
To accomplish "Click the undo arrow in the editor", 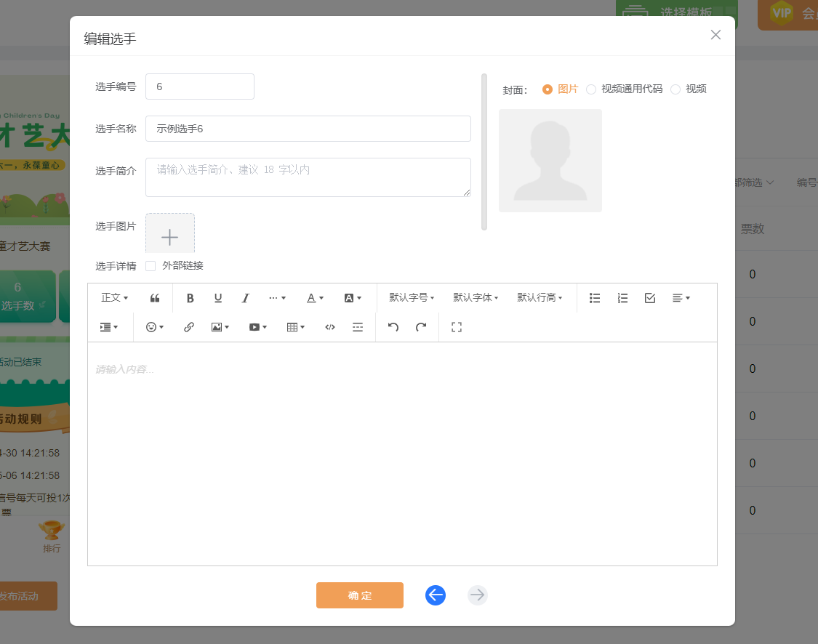I will pyautogui.click(x=393, y=327).
